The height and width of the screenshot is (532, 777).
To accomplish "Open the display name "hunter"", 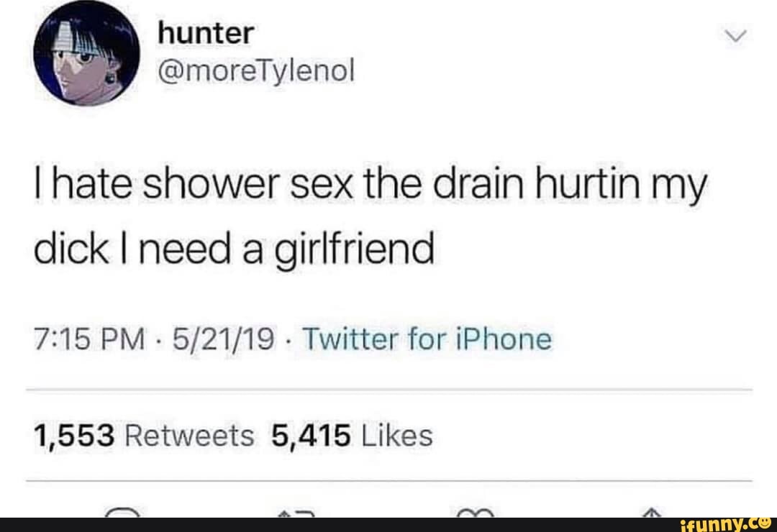I will point(205,33).
